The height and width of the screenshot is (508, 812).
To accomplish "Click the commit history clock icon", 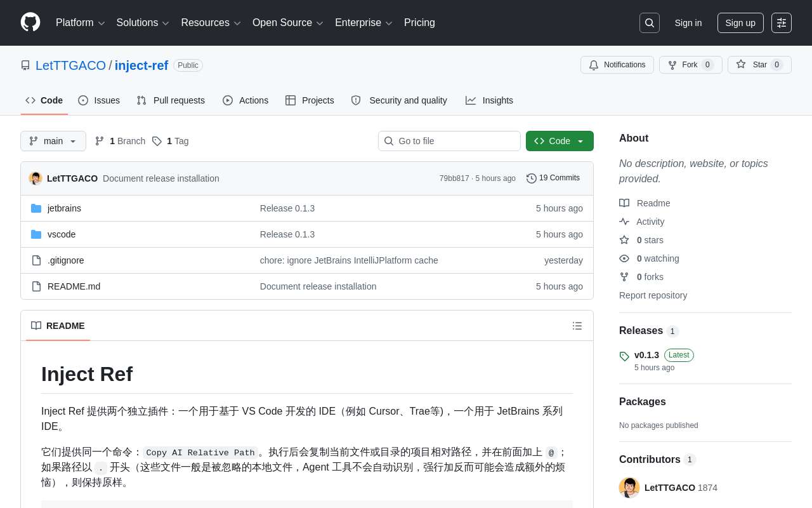I will 532,178.
